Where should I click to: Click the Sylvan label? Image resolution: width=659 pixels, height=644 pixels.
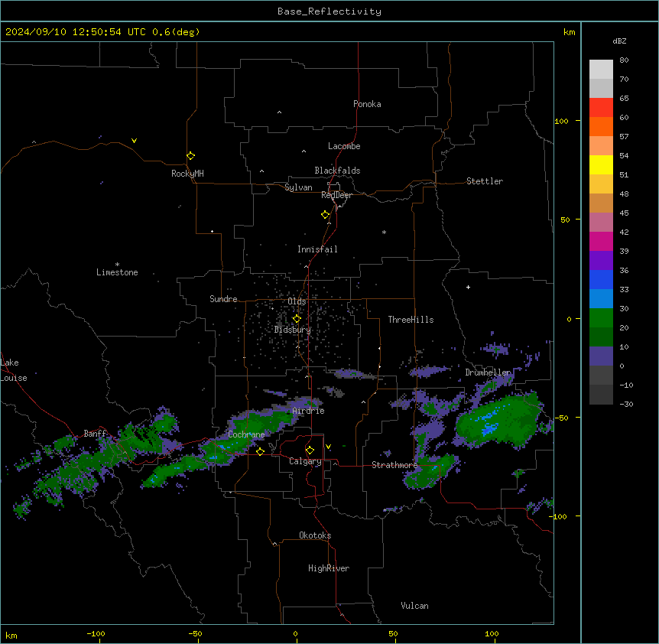coord(298,187)
